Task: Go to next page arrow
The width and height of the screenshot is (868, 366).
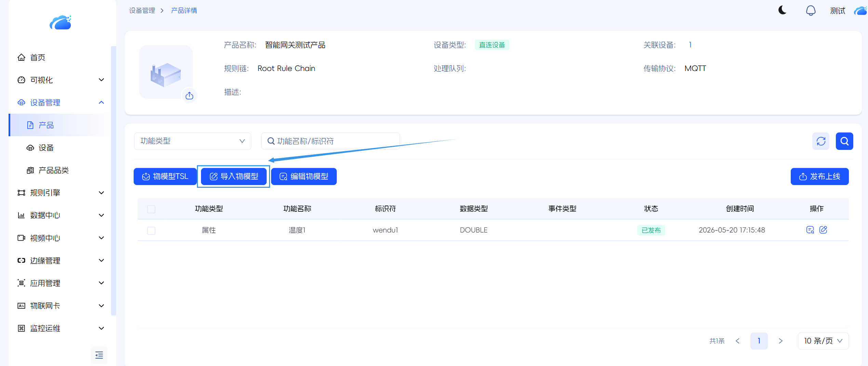Action: 780,341
